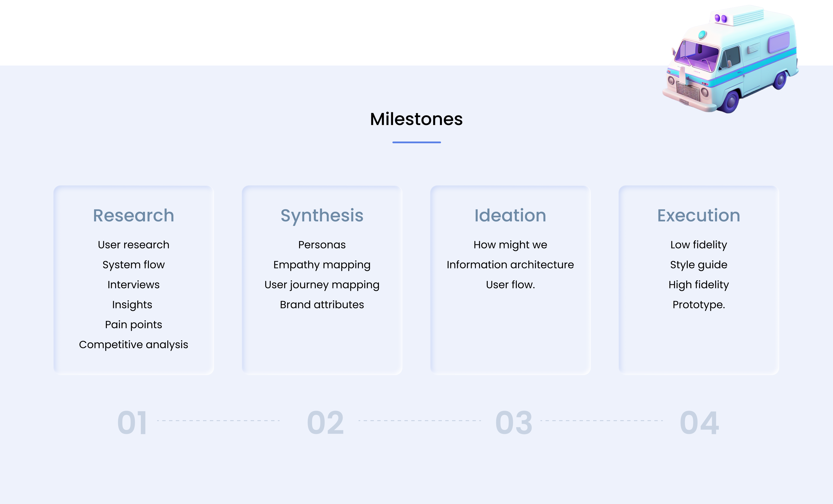
Task: Click the User research item
Action: coord(133,245)
